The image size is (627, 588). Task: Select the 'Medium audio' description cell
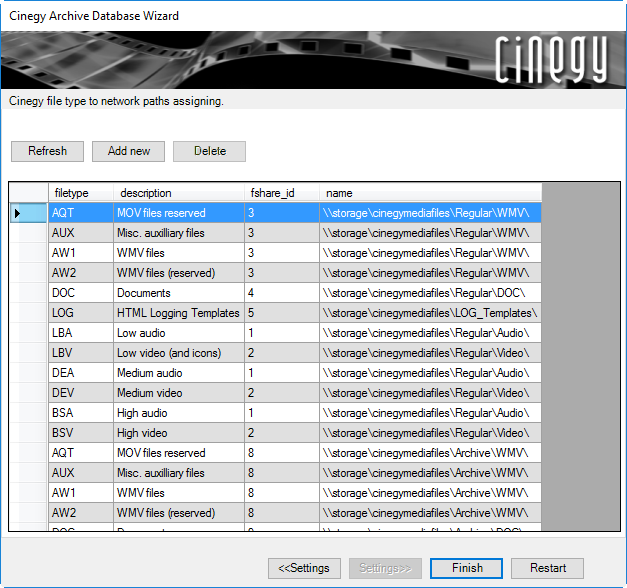pos(179,373)
